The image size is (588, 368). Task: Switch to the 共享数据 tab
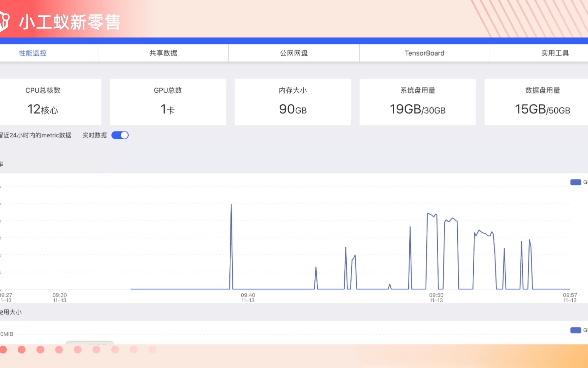(163, 53)
